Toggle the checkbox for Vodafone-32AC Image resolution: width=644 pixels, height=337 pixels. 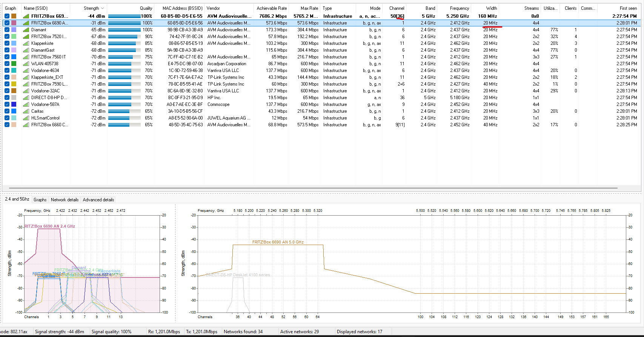7,91
